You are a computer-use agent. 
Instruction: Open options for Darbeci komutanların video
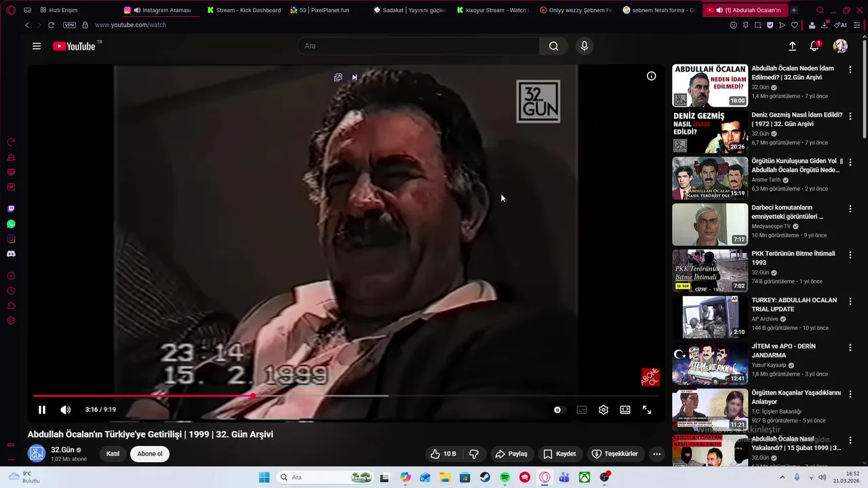coord(850,209)
